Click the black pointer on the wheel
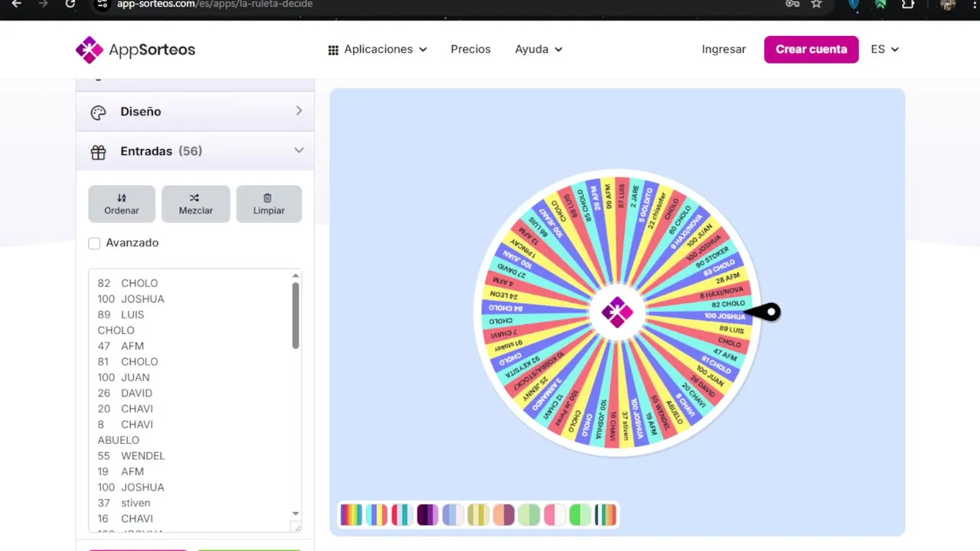The width and height of the screenshot is (980, 551). pos(763,311)
